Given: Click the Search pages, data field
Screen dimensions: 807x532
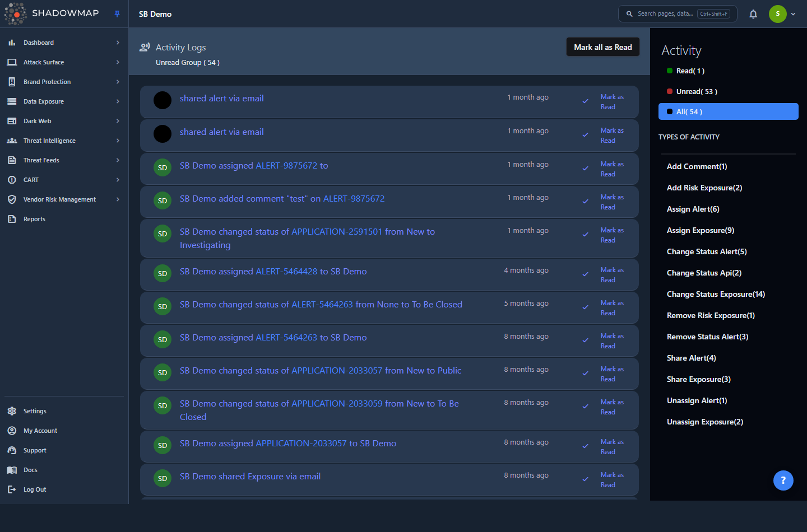Looking at the screenshot, I should click(678, 14).
